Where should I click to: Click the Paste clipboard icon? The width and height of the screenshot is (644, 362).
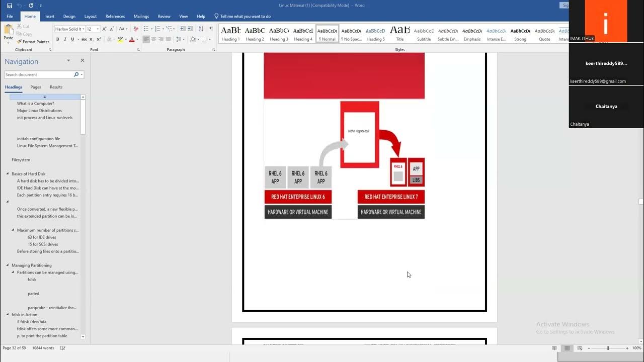(8, 30)
